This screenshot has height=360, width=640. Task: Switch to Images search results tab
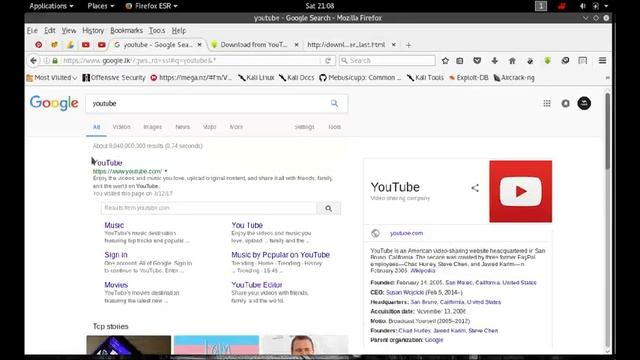pyautogui.click(x=153, y=127)
